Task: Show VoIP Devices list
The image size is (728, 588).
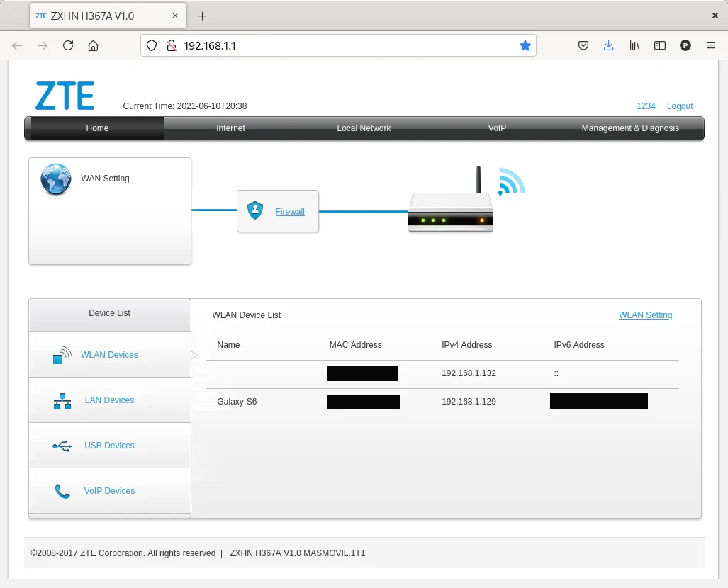Action: click(x=109, y=491)
